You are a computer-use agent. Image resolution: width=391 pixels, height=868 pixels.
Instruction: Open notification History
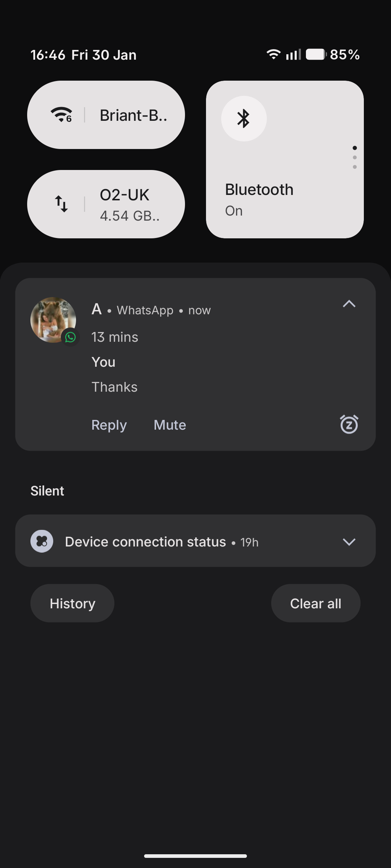72,603
